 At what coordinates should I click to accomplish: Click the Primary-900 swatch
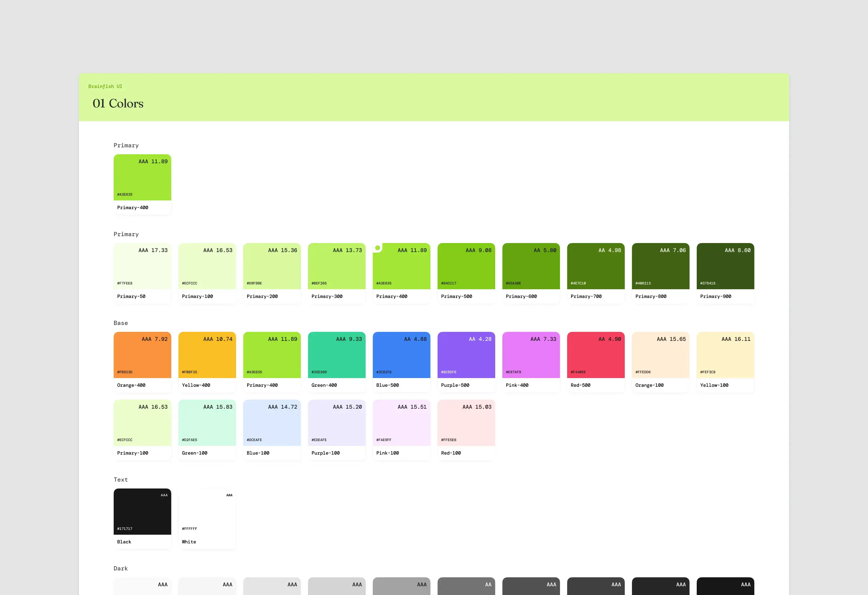pos(725,273)
